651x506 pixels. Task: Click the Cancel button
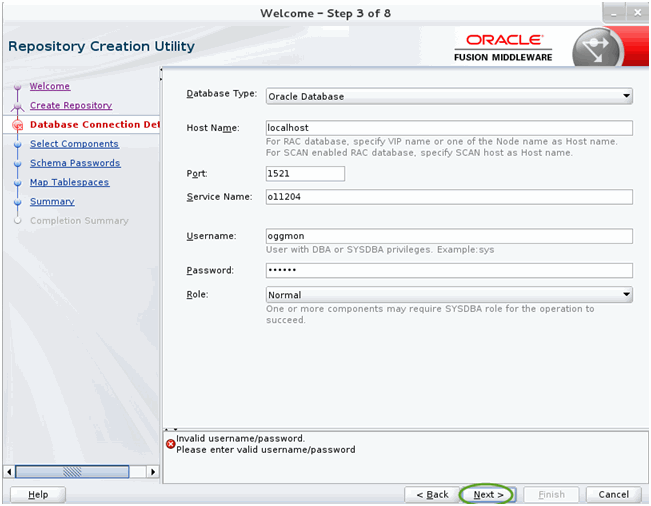(613, 494)
